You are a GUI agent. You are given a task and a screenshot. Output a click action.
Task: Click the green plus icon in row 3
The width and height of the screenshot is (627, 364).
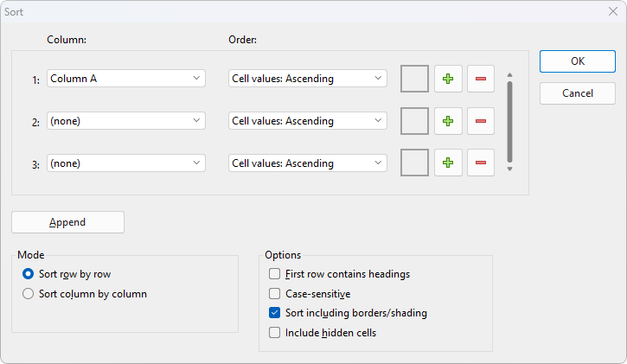click(x=448, y=163)
